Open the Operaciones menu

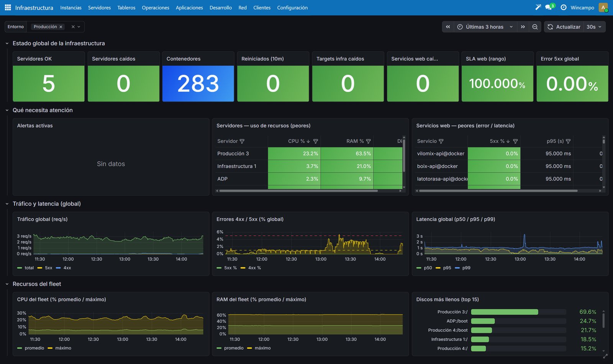coord(156,8)
